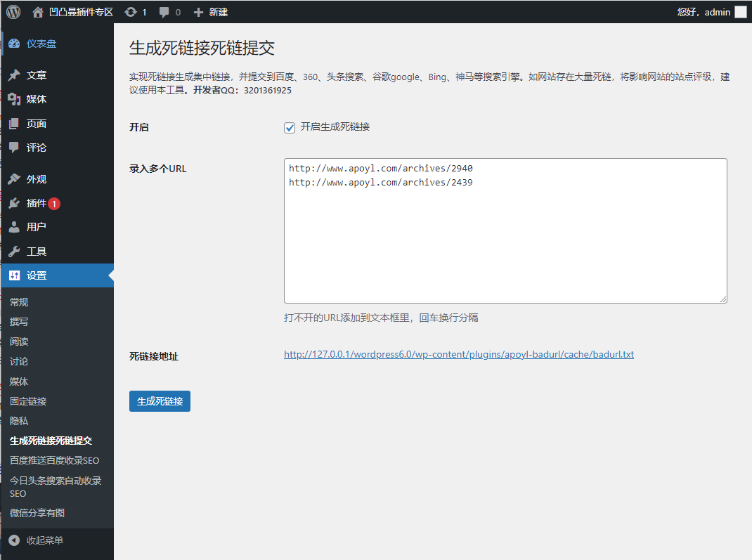Click the 评论 comment icon in sidebar
Screen dimensions: 752x560
click(x=14, y=147)
